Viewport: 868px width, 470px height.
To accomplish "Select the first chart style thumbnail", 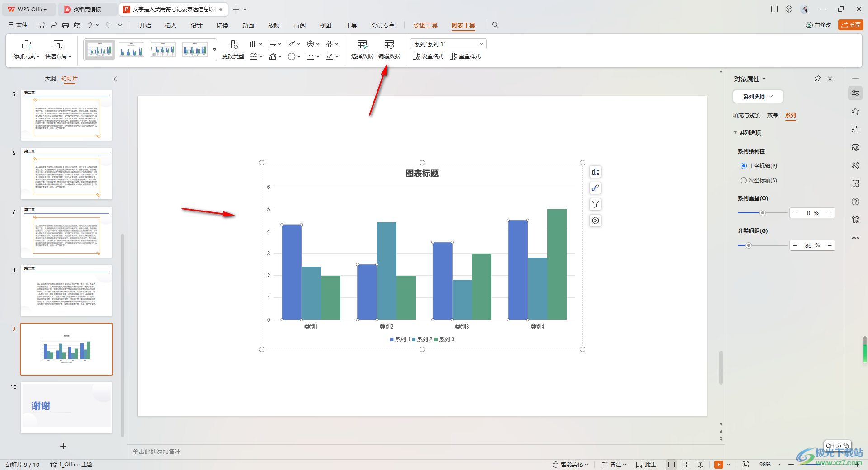I will (99, 50).
